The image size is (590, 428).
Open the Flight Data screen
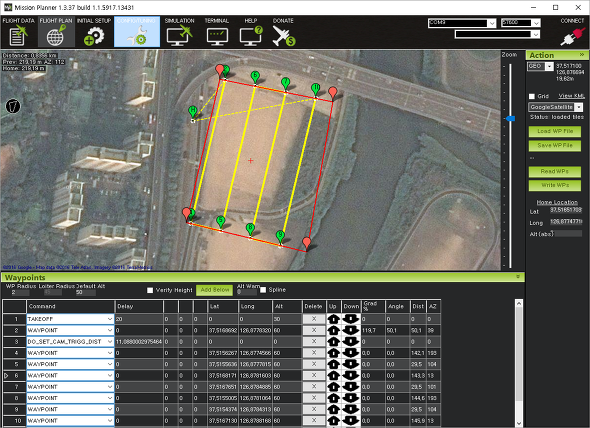pos(18,32)
